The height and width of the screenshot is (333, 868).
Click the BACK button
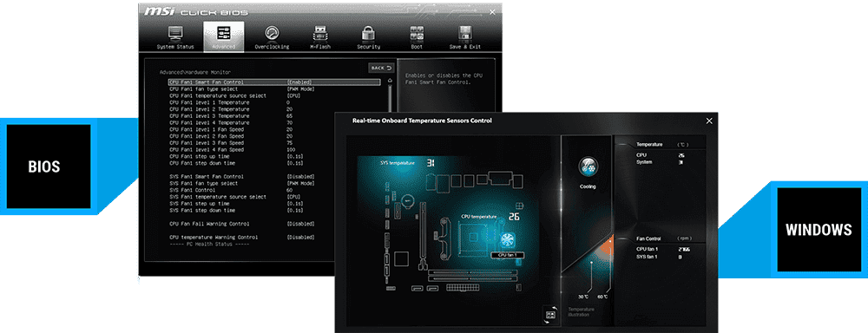381,68
